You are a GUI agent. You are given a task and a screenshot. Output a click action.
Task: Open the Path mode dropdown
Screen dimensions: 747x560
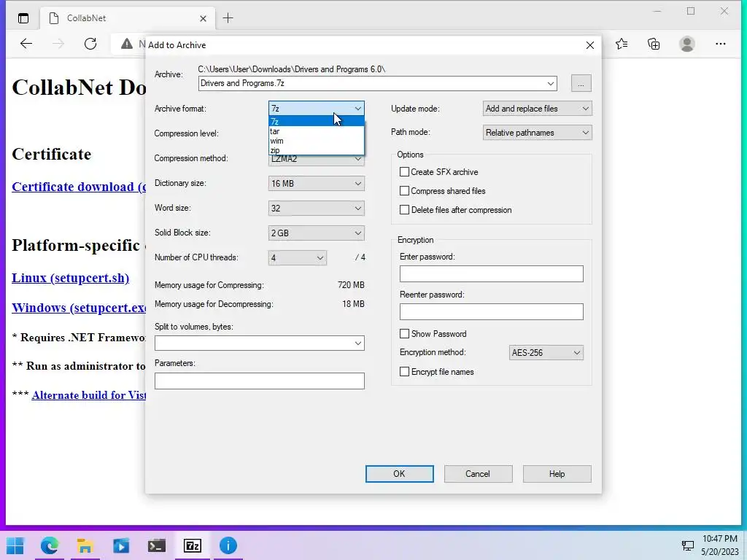click(538, 133)
